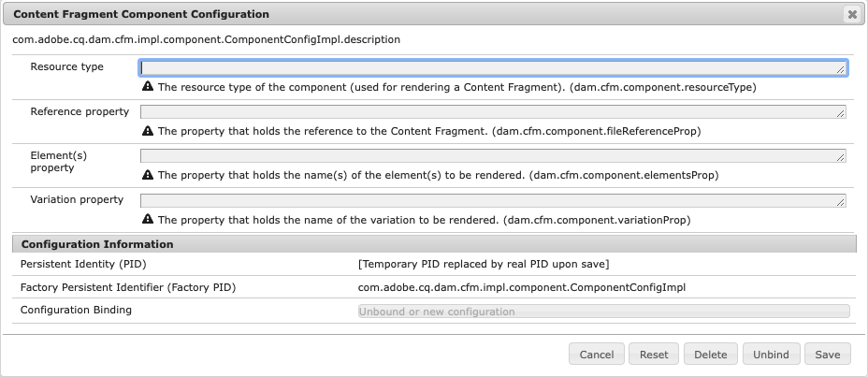Click resize grip on Reference property field
This screenshot has height=377, width=868.
point(842,114)
